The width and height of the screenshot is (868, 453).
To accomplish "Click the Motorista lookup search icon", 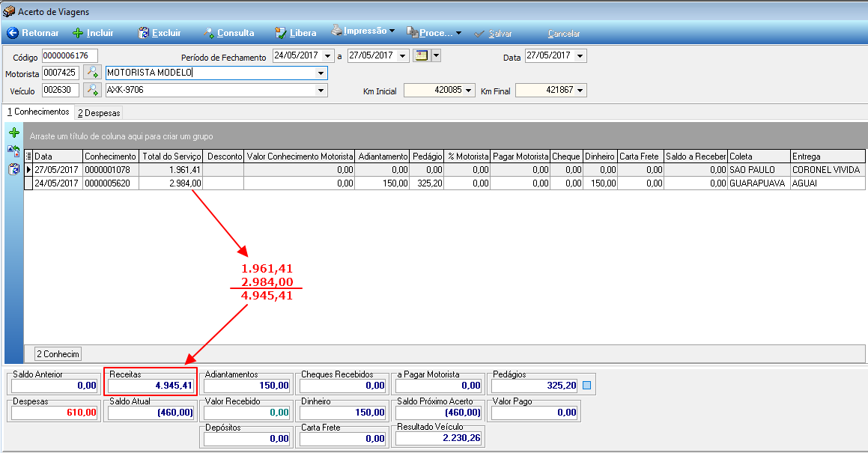I will click(92, 73).
